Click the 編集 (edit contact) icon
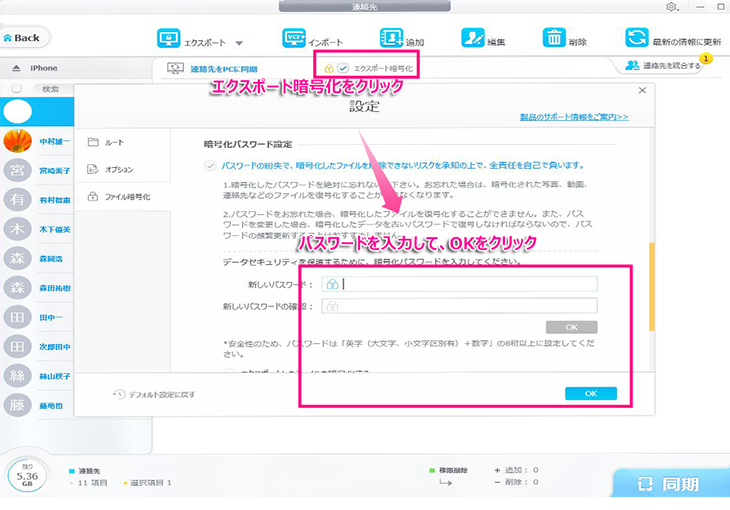 point(472,38)
